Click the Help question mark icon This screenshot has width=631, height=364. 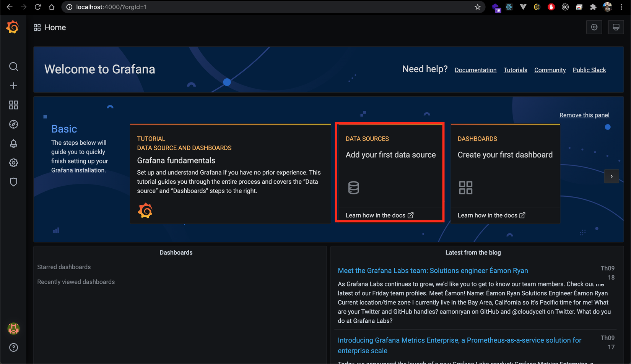[x=13, y=348]
